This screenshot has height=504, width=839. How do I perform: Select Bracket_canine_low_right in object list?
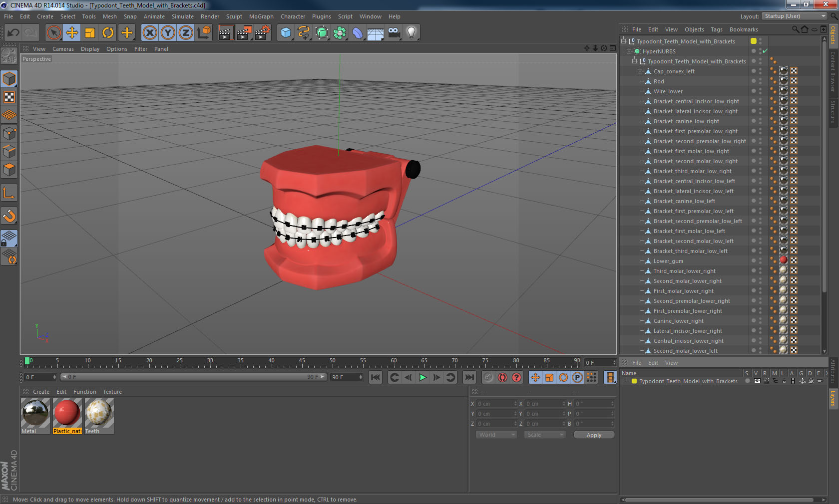(x=686, y=121)
